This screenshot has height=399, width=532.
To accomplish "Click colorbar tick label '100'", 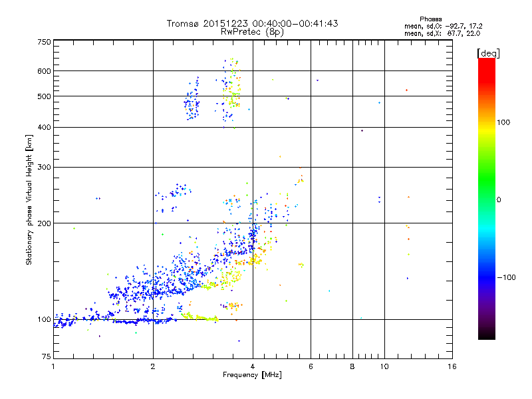I will [503, 122].
